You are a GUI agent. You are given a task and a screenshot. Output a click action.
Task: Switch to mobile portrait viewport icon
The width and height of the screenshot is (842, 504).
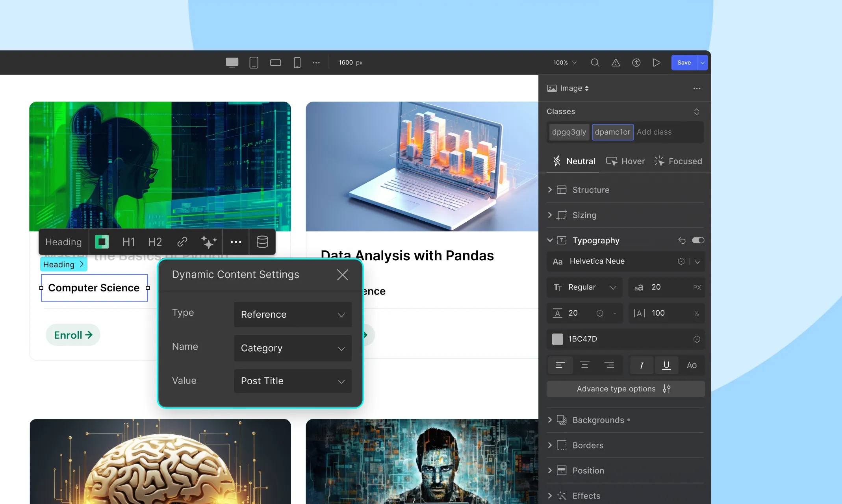pyautogui.click(x=297, y=63)
